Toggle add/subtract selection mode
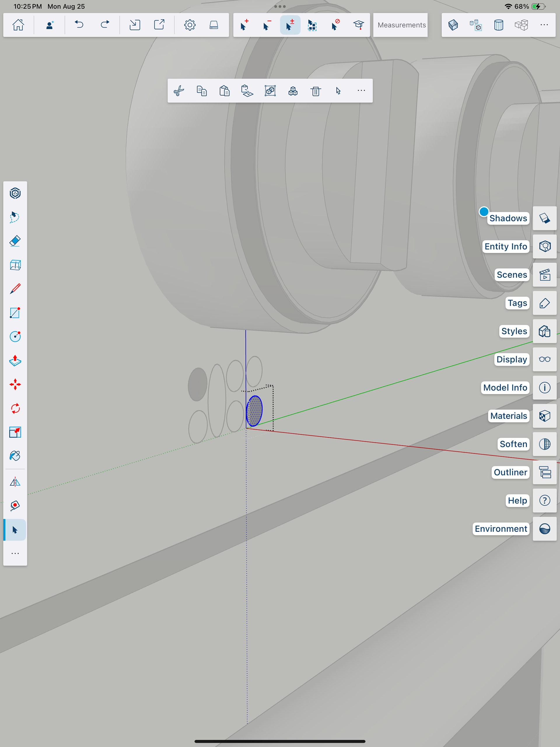This screenshot has height=747, width=560. [290, 25]
